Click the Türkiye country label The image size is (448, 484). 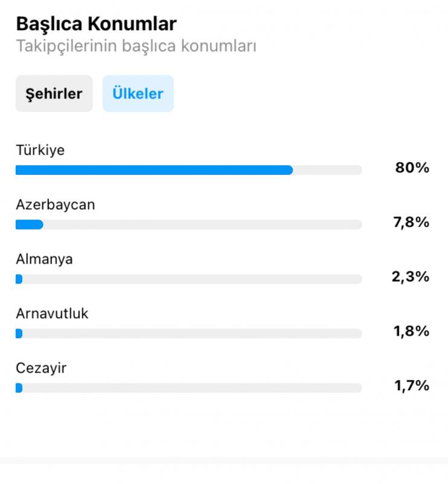(41, 150)
